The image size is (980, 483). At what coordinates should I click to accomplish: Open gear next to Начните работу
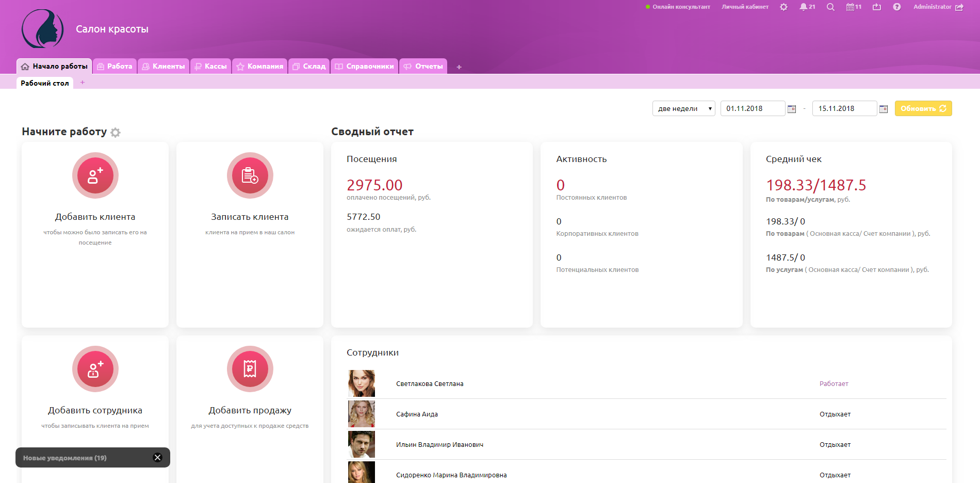[x=116, y=133]
